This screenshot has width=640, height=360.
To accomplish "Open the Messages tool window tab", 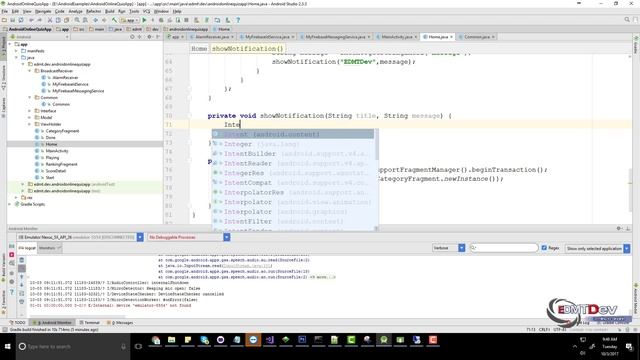I will point(120,322).
